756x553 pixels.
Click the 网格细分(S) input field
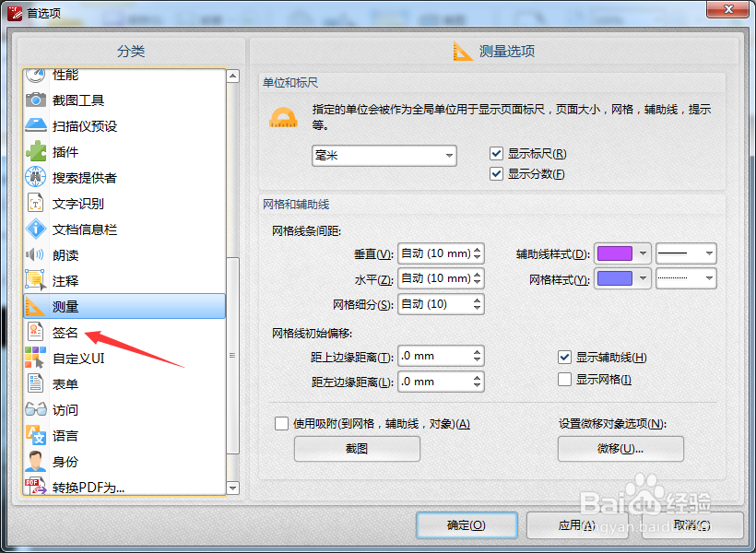click(x=441, y=304)
